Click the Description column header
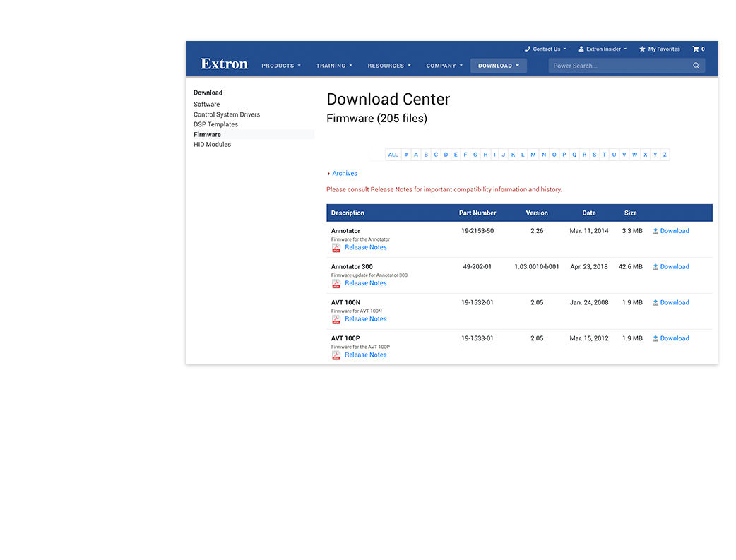The width and height of the screenshot is (736, 560). [x=348, y=213]
